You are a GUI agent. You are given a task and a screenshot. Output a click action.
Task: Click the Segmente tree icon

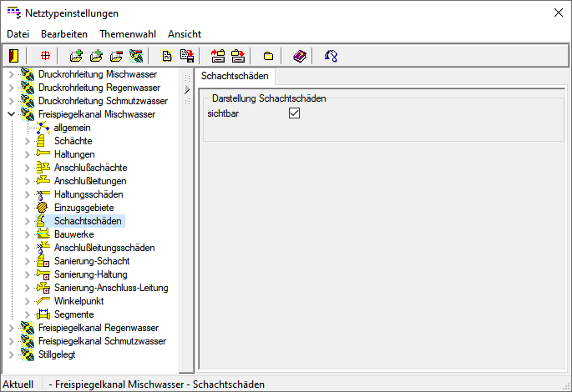pyautogui.click(x=43, y=314)
